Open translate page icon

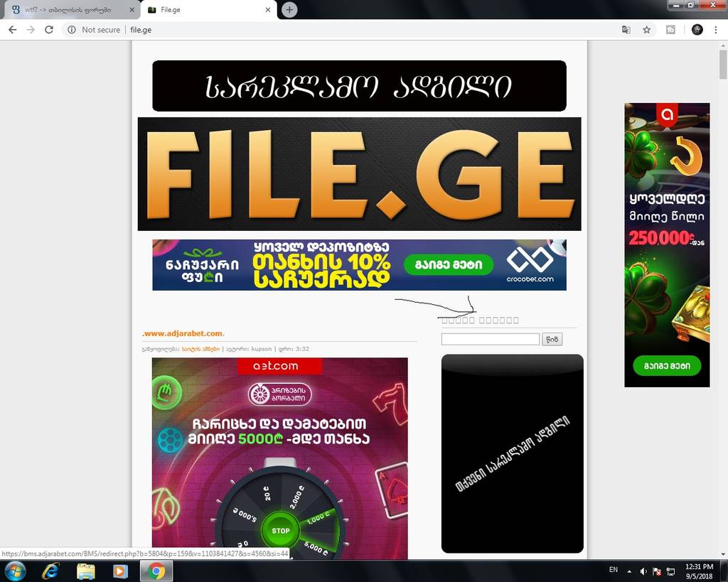click(626, 30)
